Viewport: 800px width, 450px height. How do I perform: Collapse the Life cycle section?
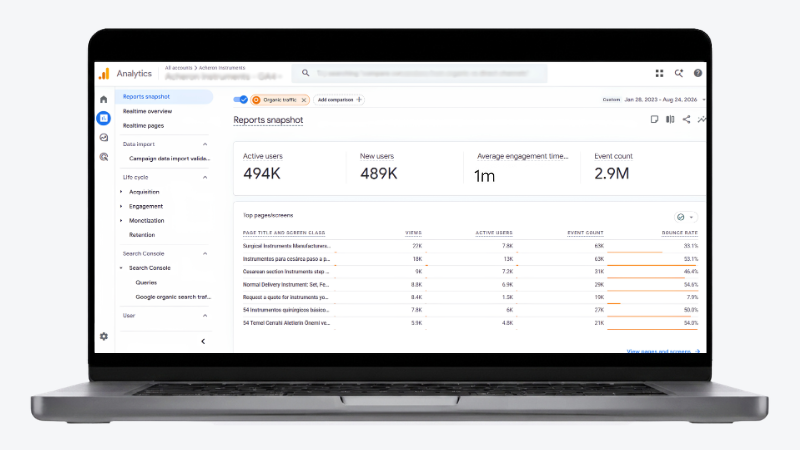pos(205,177)
